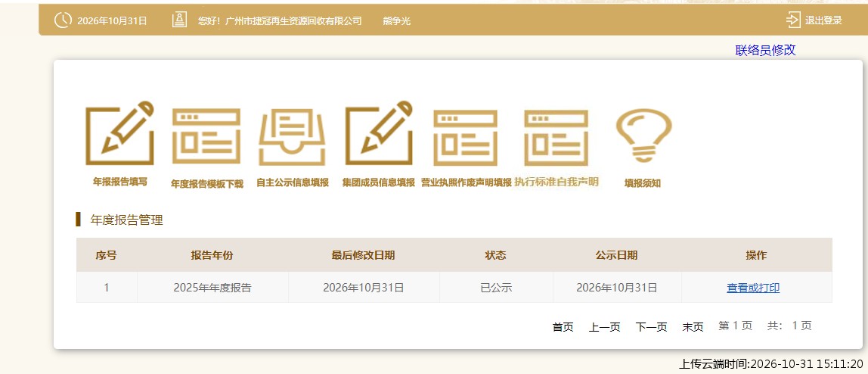Open 查看或打印 for the 2025 report

click(753, 288)
